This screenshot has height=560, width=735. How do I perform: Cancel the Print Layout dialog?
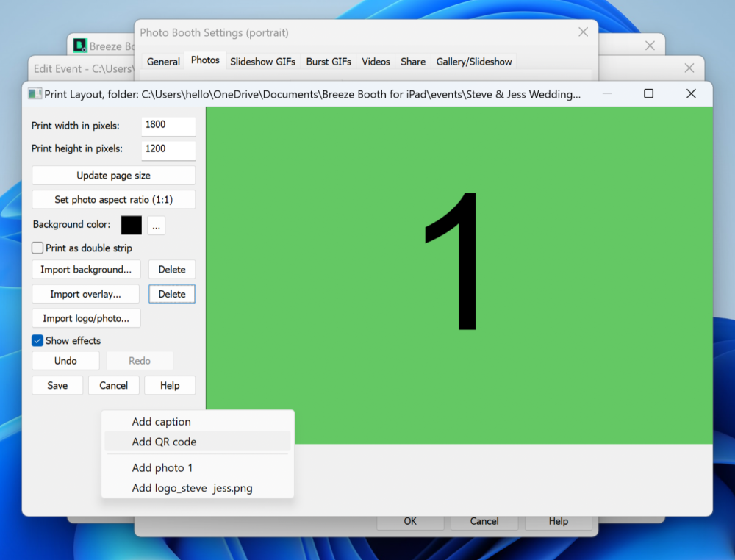click(x=113, y=386)
